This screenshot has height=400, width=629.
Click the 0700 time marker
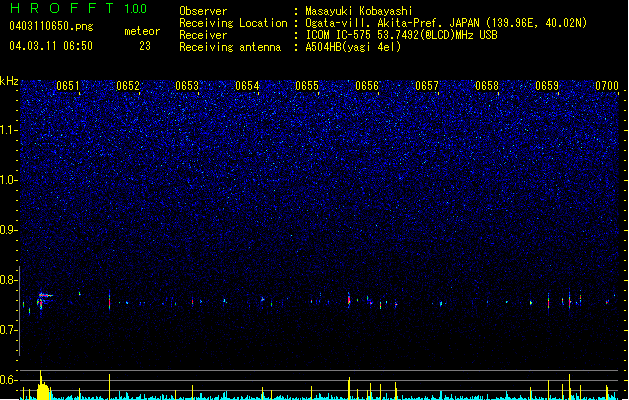(607, 86)
